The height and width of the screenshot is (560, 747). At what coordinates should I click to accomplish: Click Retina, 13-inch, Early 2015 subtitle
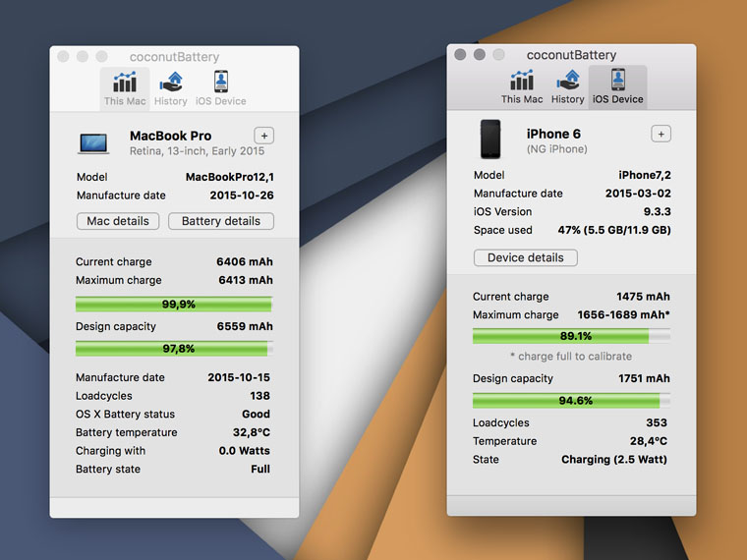pos(197,151)
